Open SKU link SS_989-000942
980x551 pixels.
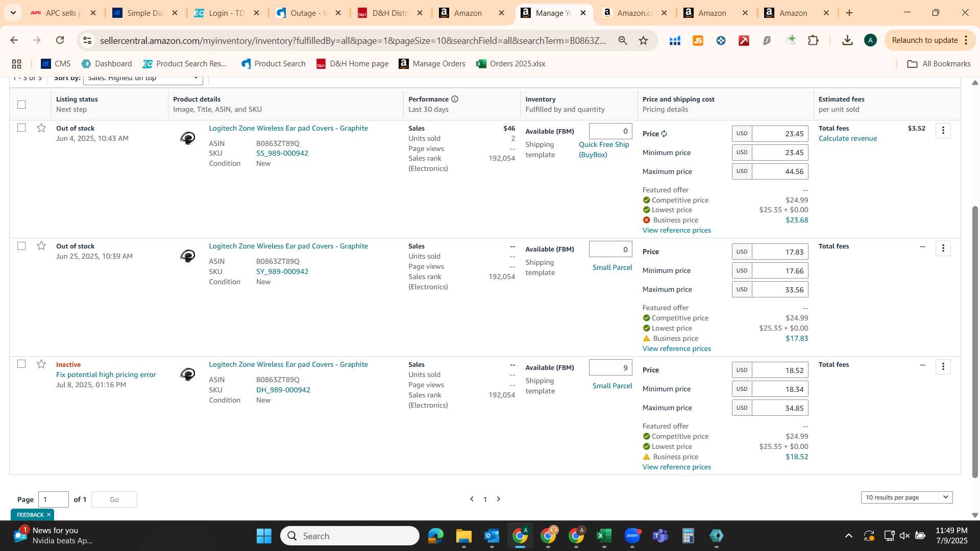click(x=282, y=153)
